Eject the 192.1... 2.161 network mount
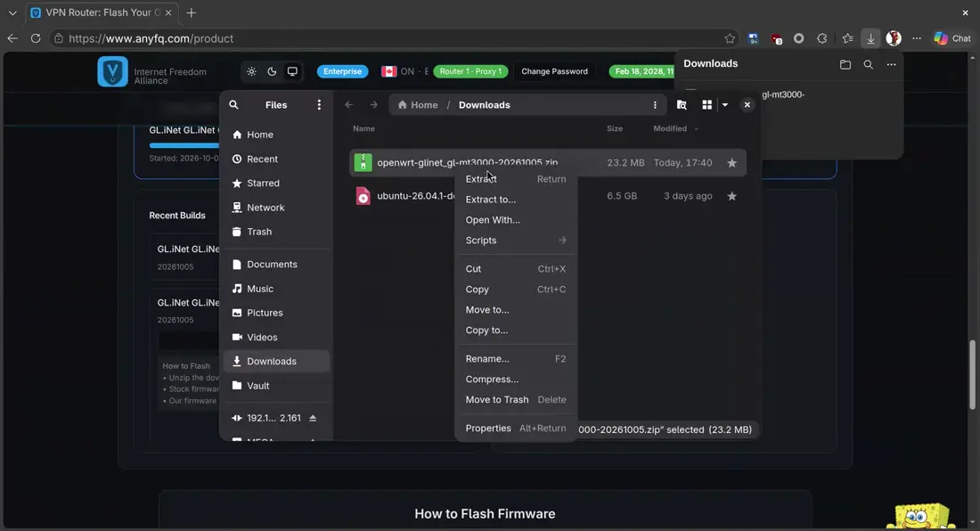This screenshot has width=980, height=531. coord(313,418)
